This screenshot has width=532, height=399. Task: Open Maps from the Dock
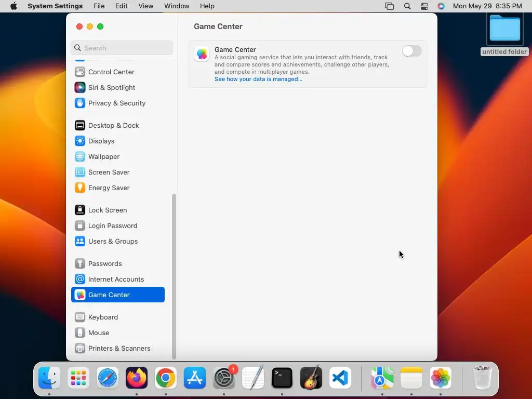[x=382, y=378]
